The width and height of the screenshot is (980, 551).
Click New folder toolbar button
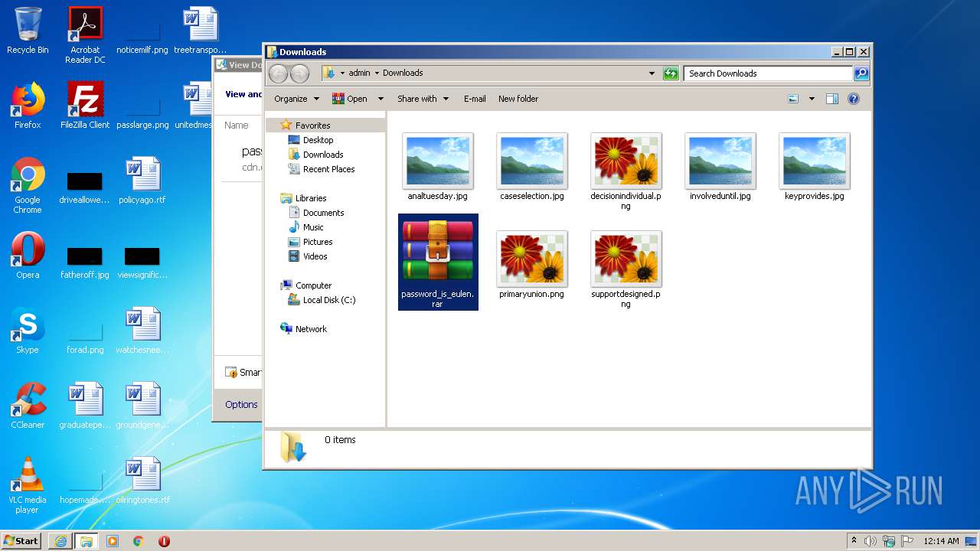pyautogui.click(x=518, y=99)
